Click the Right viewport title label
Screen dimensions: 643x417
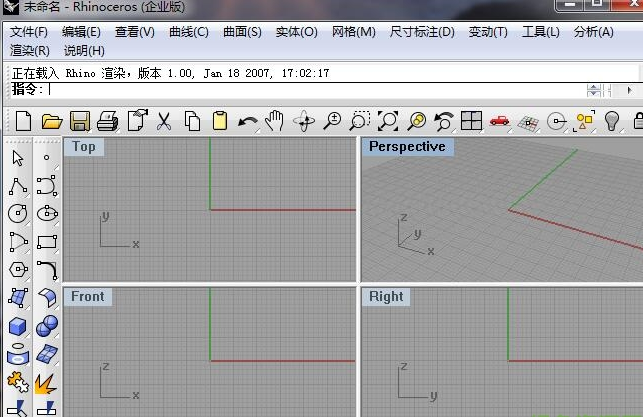[x=386, y=296]
